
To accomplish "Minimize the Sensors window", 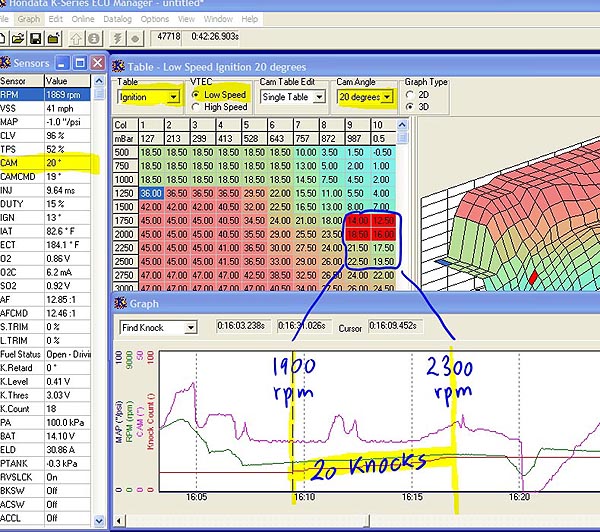I will coord(62,63).
